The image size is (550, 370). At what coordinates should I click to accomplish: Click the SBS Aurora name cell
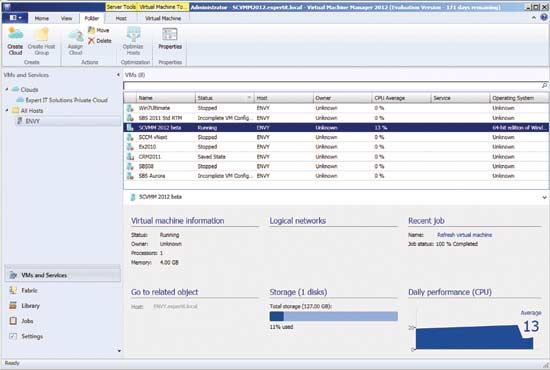tap(166, 176)
